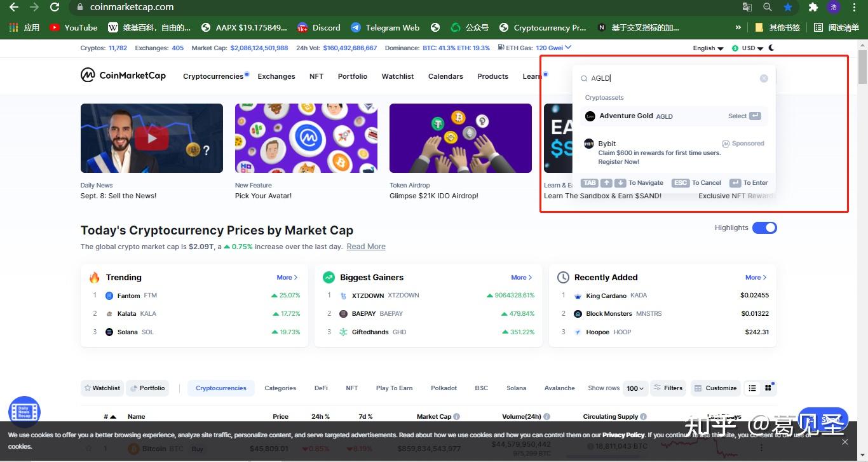Open the English language dropdown
Viewport: 868px width, 462px height.
coord(708,48)
